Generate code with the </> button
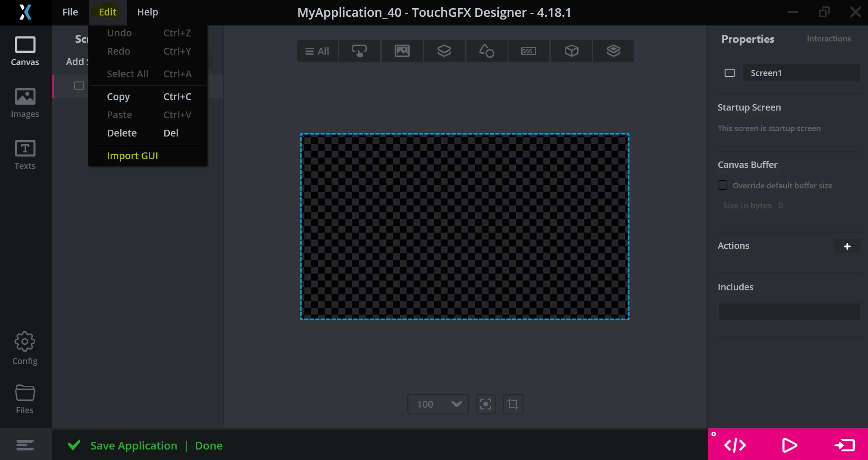The image size is (868, 460). click(x=735, y=445)
